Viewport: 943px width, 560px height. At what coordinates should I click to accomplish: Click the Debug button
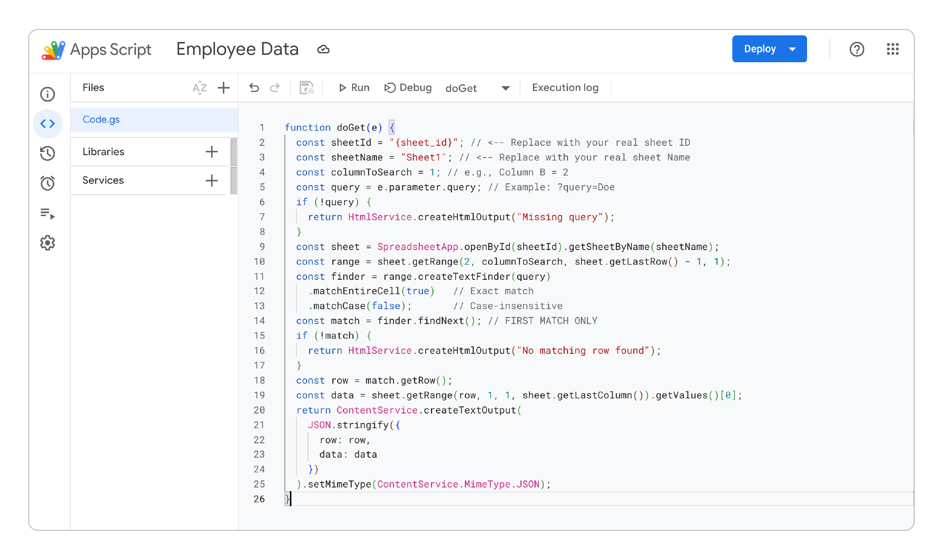(x=408, y=88)
